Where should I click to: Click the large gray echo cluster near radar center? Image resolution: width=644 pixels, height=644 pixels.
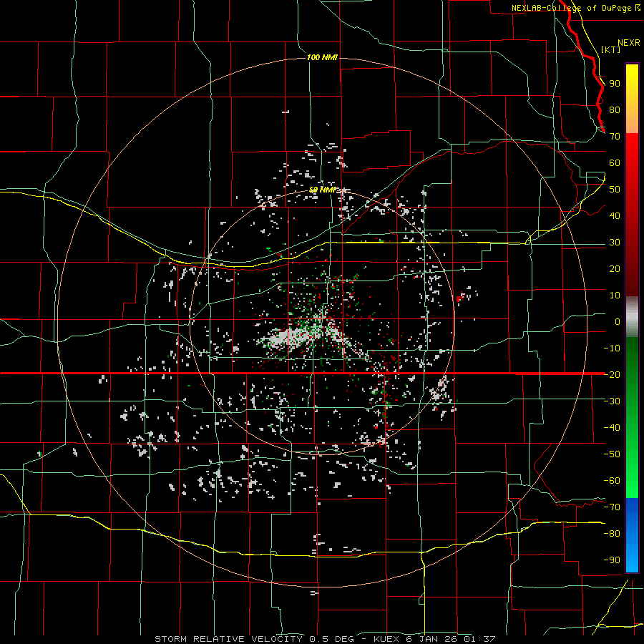point(288,337)
